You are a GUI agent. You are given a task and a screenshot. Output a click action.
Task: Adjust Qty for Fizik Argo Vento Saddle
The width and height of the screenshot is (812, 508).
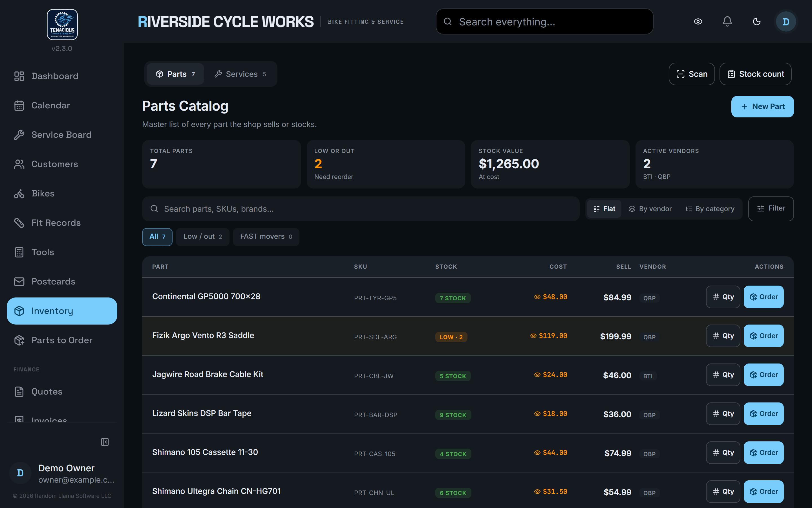pos(723,336)
